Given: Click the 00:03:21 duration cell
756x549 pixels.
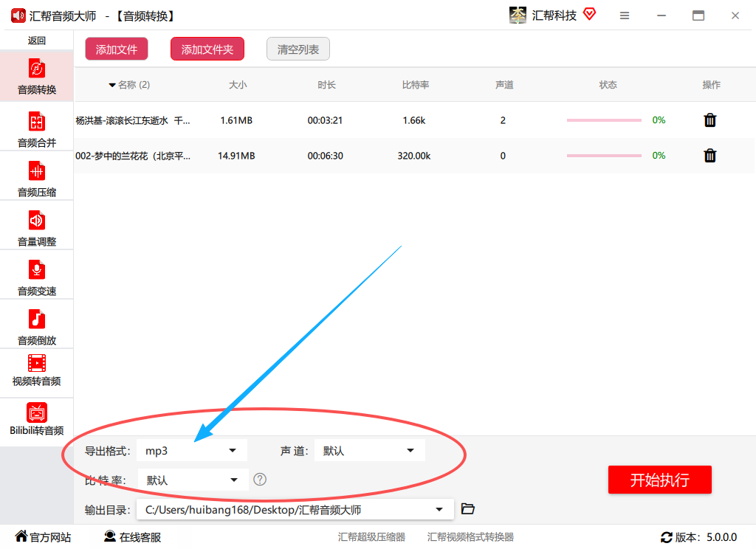Looking at the screenshot, I should click(325, 120).
